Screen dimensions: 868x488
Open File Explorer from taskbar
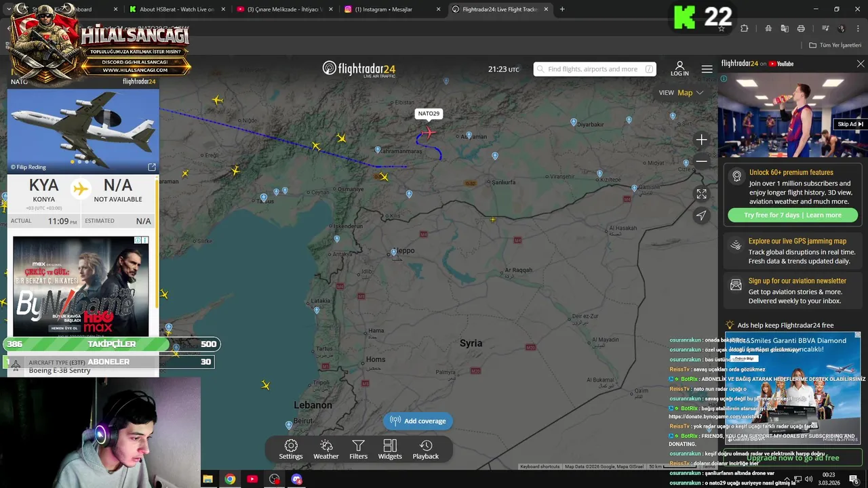pos(208,479)
